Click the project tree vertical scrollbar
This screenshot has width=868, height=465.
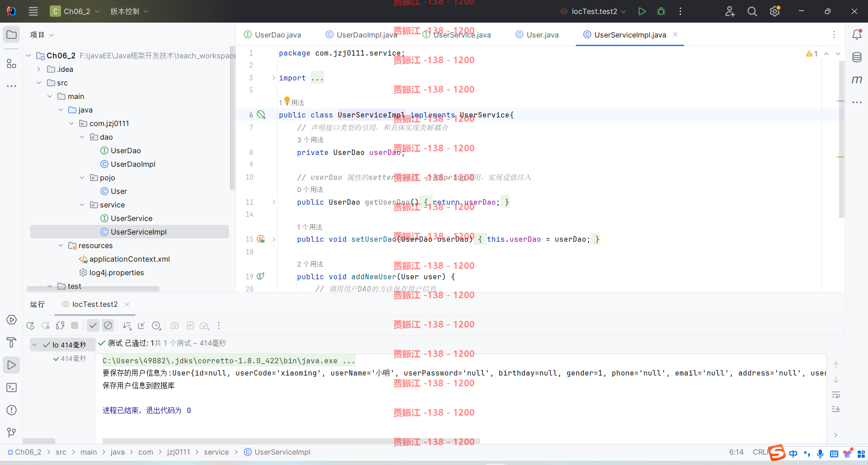coord(232,118)
